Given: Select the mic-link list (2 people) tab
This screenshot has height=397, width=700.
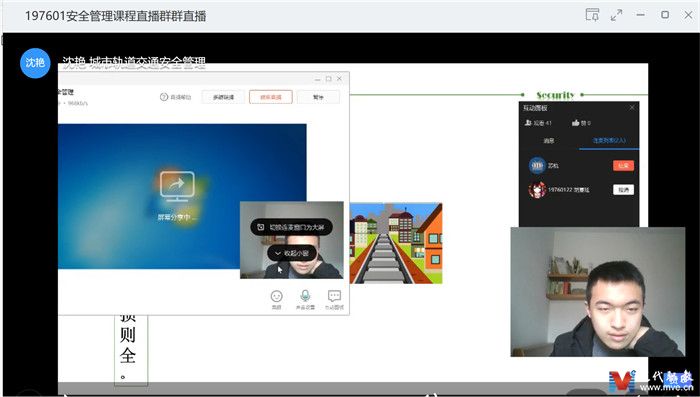Looking at the screenshot, I should pos(609,141).
